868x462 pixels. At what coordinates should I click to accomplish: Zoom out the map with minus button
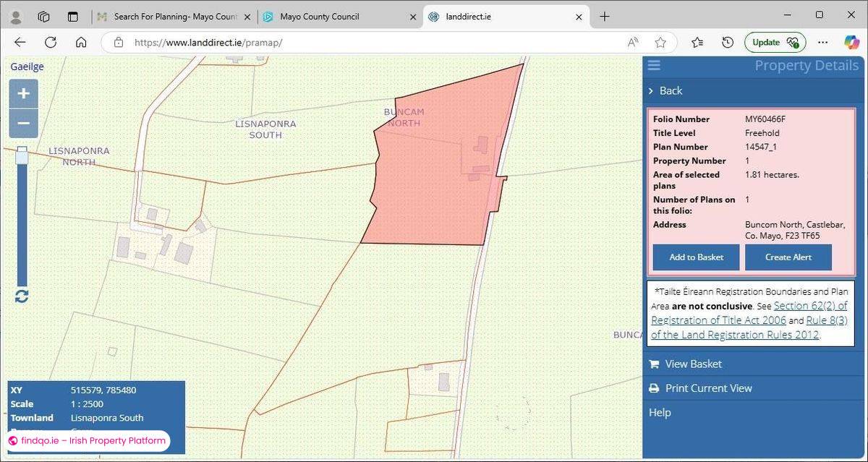point(23,124)
